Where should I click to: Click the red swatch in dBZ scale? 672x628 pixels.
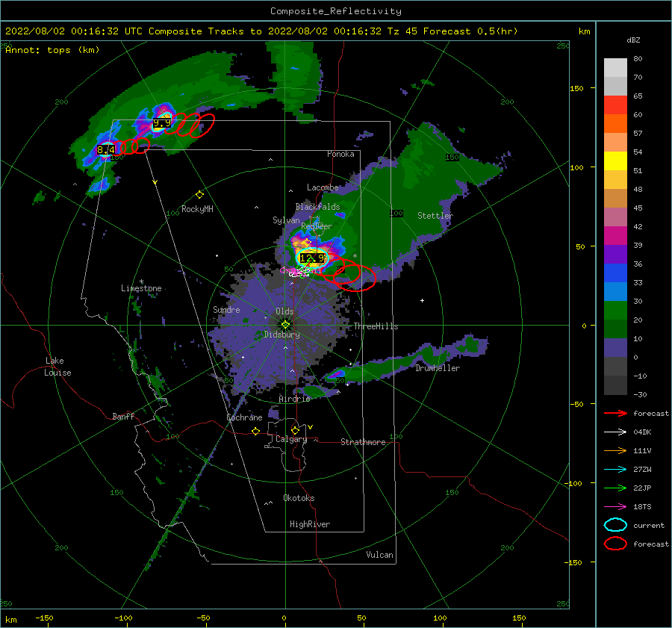click(x=615, y=105)
